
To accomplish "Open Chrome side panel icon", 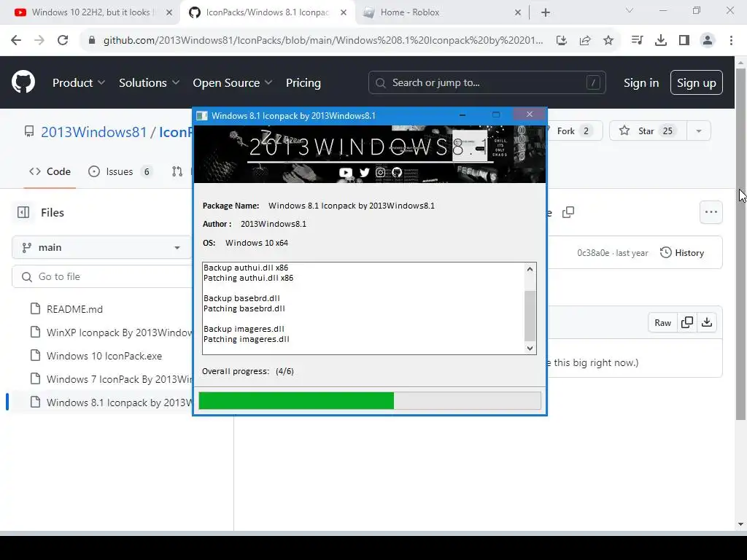I will (x=684, y=41).
